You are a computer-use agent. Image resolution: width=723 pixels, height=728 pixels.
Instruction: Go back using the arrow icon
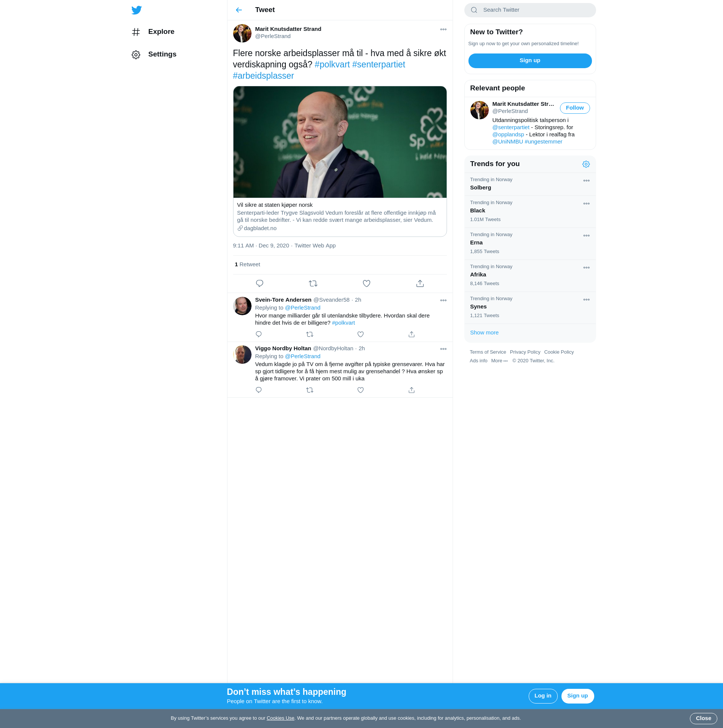pos(239,10)
